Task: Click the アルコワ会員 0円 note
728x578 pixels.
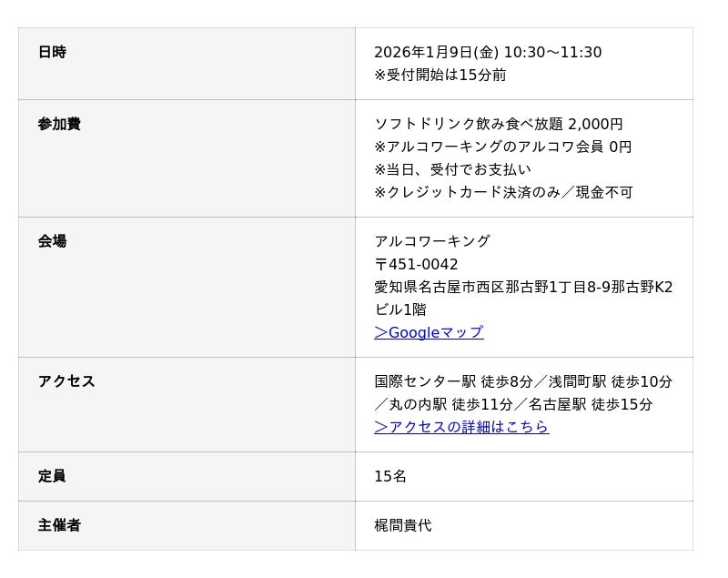Action: pos(502,147)
